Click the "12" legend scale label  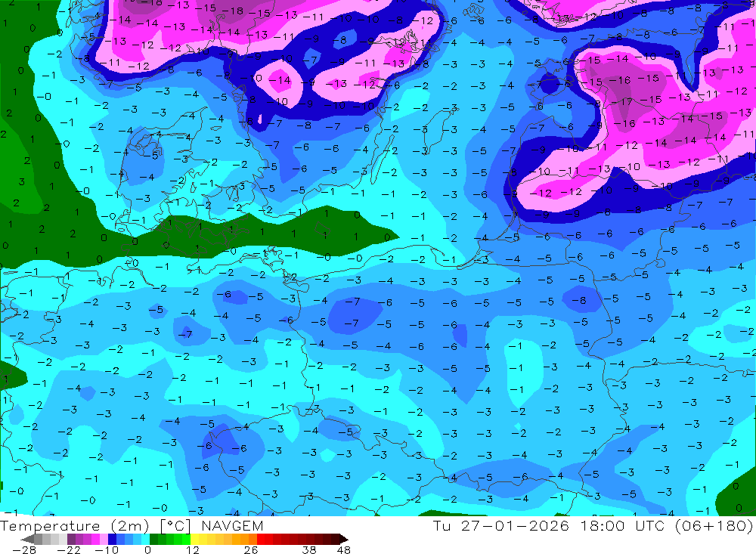(x=193, y=550)
